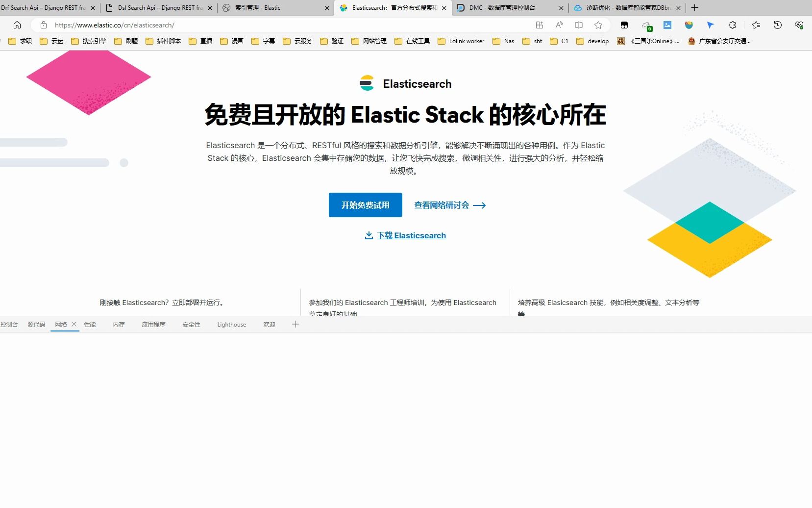The image size is (812, 508).
Task: Open 刷题 bookmarks folder
Action: [x=126, y=41]
